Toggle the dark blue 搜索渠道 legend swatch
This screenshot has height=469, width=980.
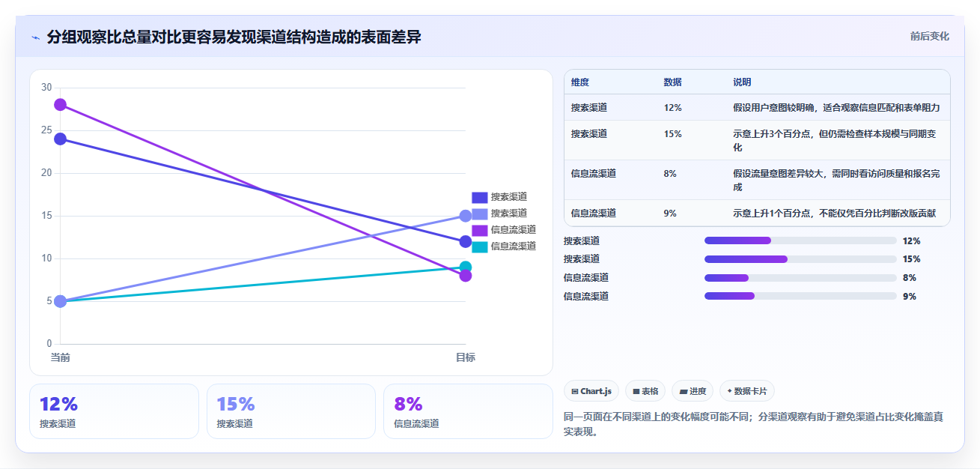479,197
